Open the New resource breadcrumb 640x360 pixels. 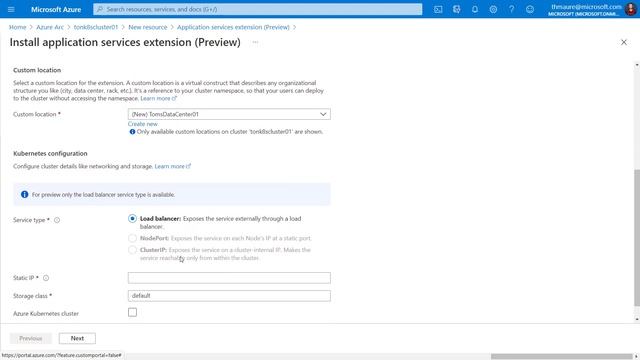pos(148,27)
